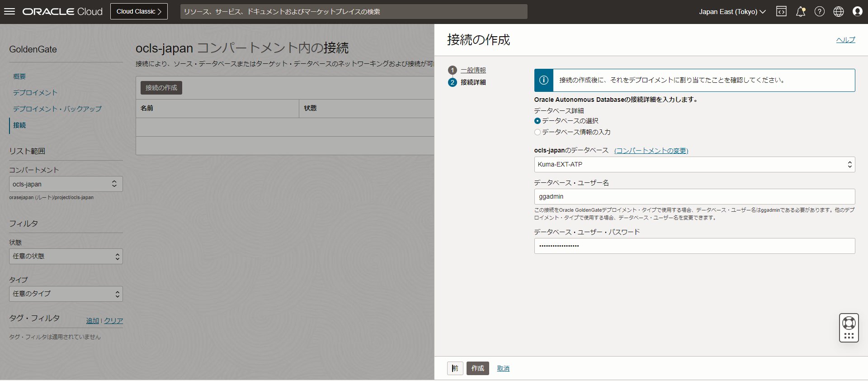Click the Oracle Cloud logo
Image resolution: width=868 pixels, height=381 pixels.
tap(62, 12)
